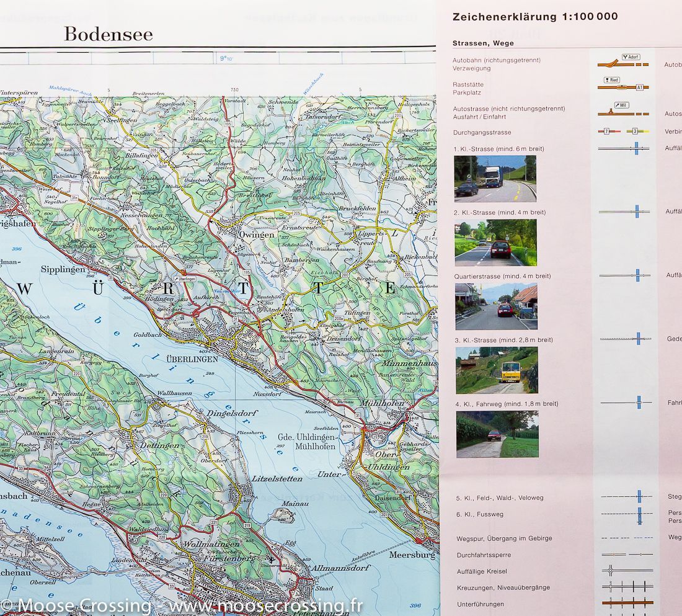Click the Durchgangsstrasse route number symbols
Viewport: 682px width, 616px height.
tap(620, 130)
